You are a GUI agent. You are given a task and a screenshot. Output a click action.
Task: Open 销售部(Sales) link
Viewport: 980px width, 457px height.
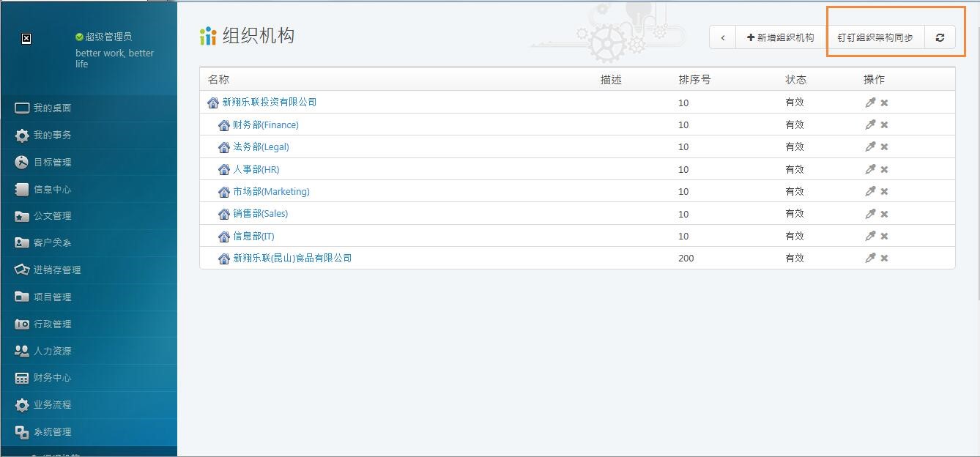[261, 214]
